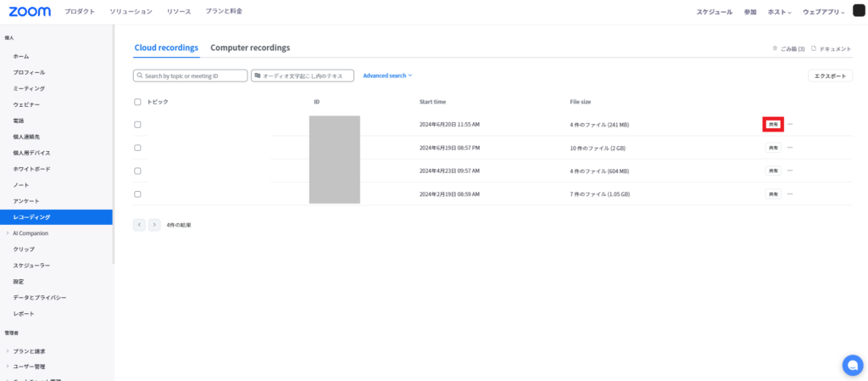Open the chat support bubble icon
This screenshot has width=868, height=381.
(x=852, y=365)
